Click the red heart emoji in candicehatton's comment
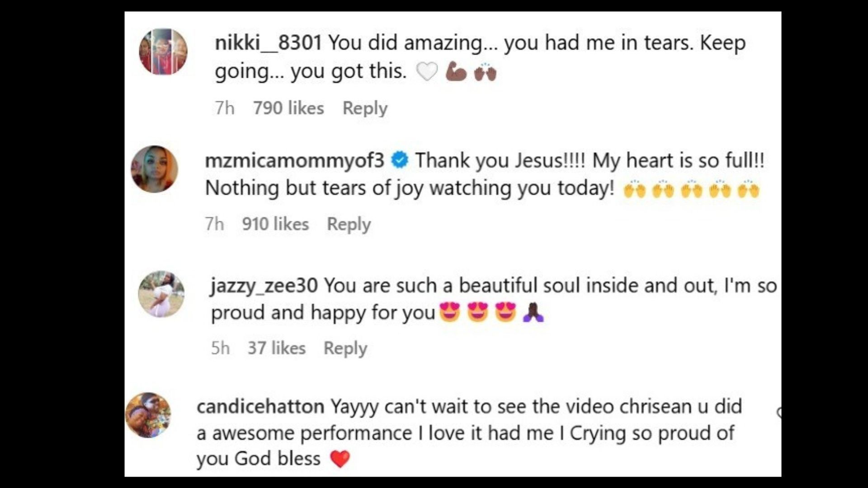The width and height of the screenshot is (868, 488). (340, 459)
